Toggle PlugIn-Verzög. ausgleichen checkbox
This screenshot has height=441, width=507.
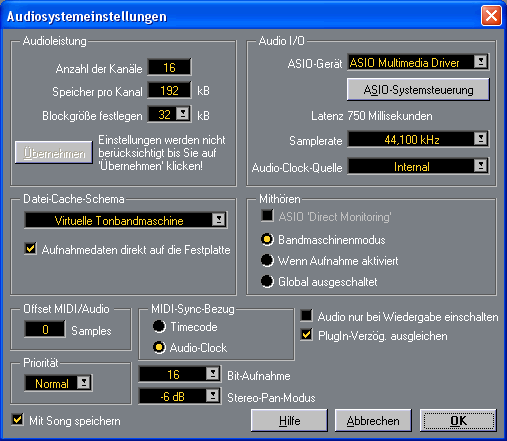click(x=306, y=335)
